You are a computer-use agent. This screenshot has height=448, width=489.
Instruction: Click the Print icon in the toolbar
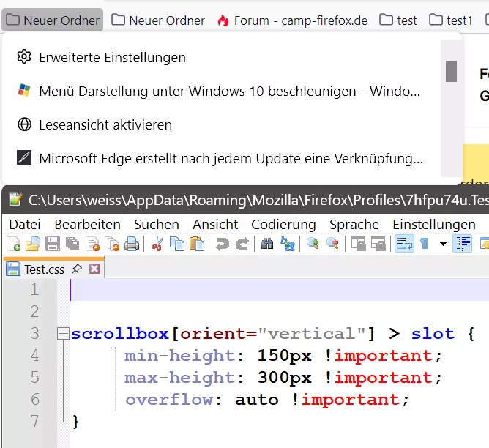pos(132,244)
